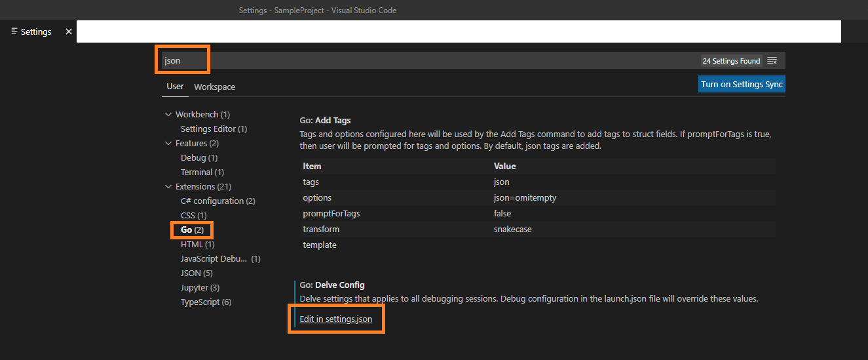Open Edit in settings.json link

pyautogui.click(x=335, y=319)
